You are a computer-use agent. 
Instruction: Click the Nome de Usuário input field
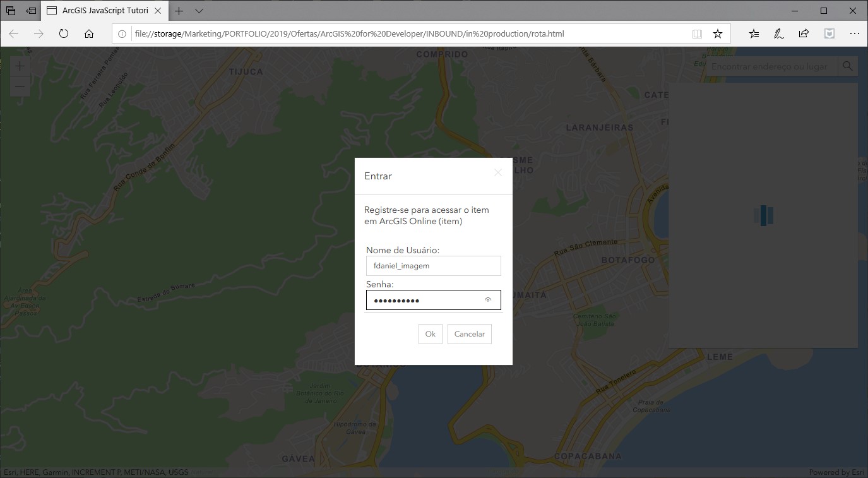(x=433, y=266)
